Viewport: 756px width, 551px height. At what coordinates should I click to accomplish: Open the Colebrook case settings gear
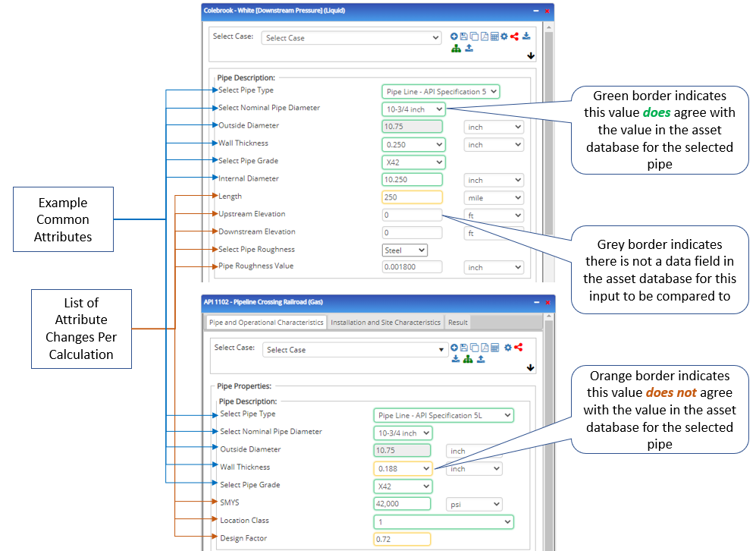504,36
